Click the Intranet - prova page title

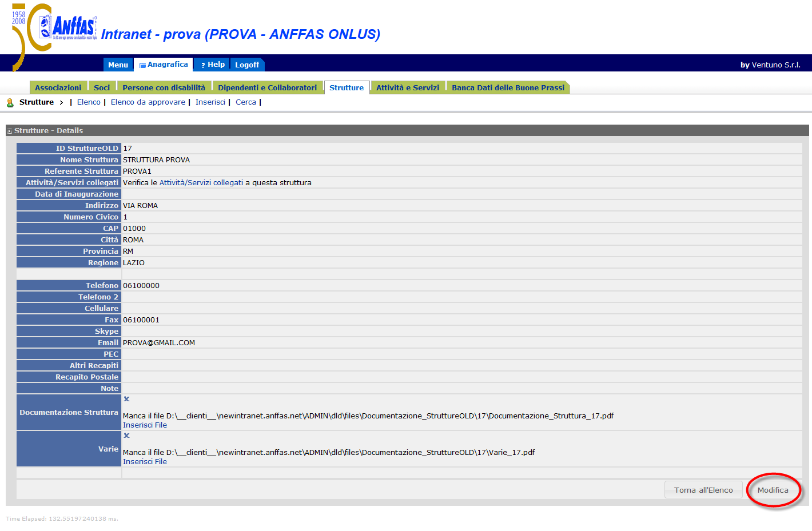(241, 34)
